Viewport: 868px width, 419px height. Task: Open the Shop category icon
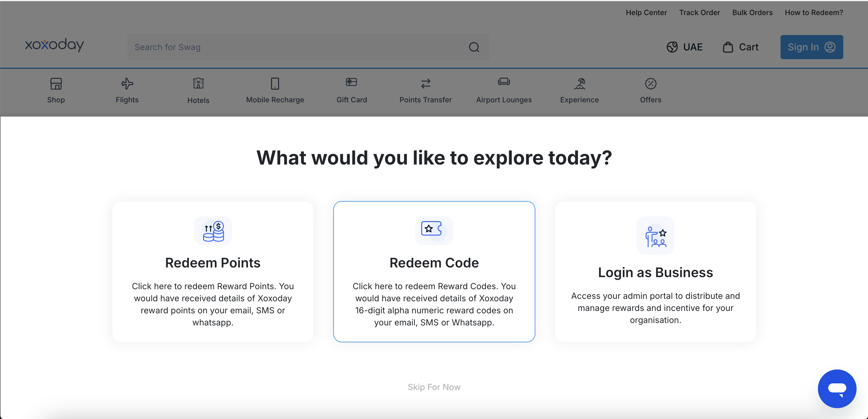pyautogui.click(x=56, y=84)
